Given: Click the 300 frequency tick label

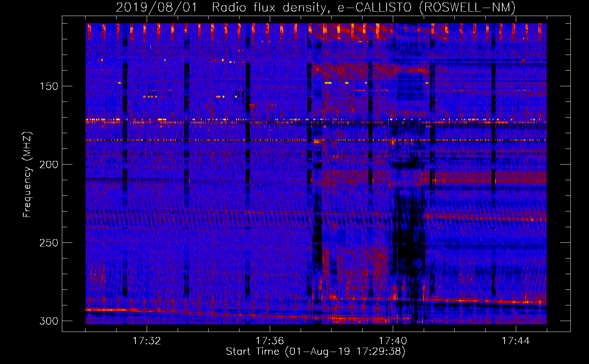Looking at the screenshot, I should pyautogui.click(x=49, y=321).
